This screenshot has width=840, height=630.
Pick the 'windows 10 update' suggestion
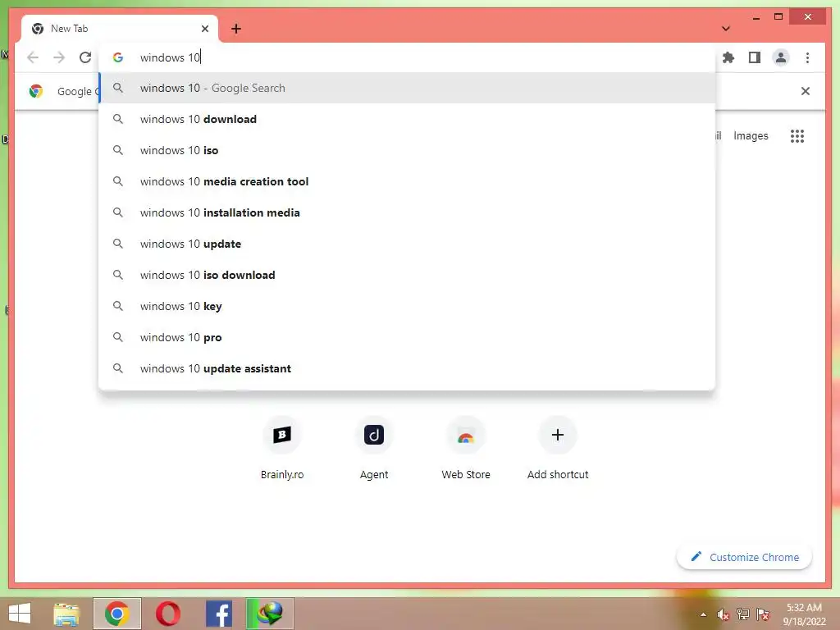[x=407, y=243]
